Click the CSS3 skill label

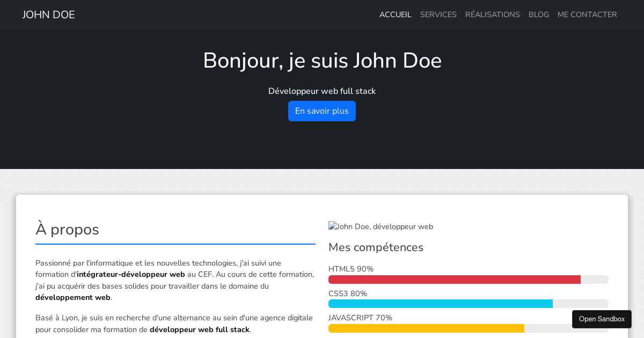click(347, 293)
